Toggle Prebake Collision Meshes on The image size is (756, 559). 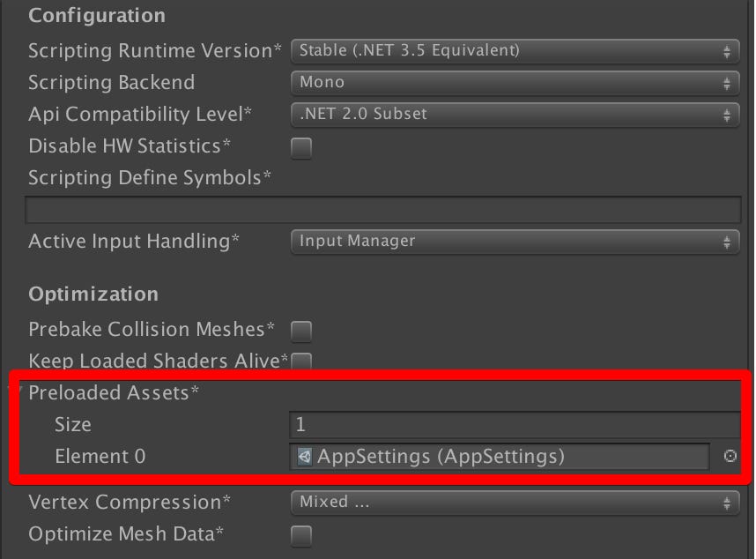tap(301, 331)
